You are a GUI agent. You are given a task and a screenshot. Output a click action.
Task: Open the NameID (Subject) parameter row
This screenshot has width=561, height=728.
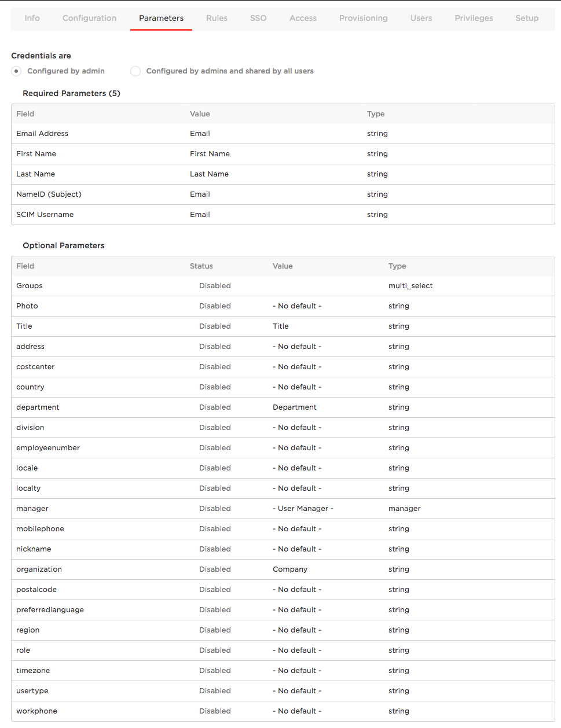283,194
